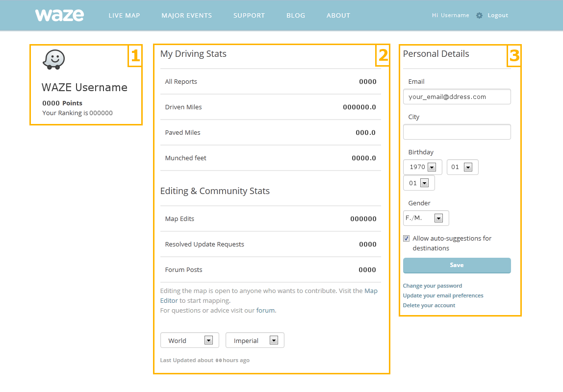563x392 pixels.
Task: Open the Blog menu item
Action: [296, 16]
